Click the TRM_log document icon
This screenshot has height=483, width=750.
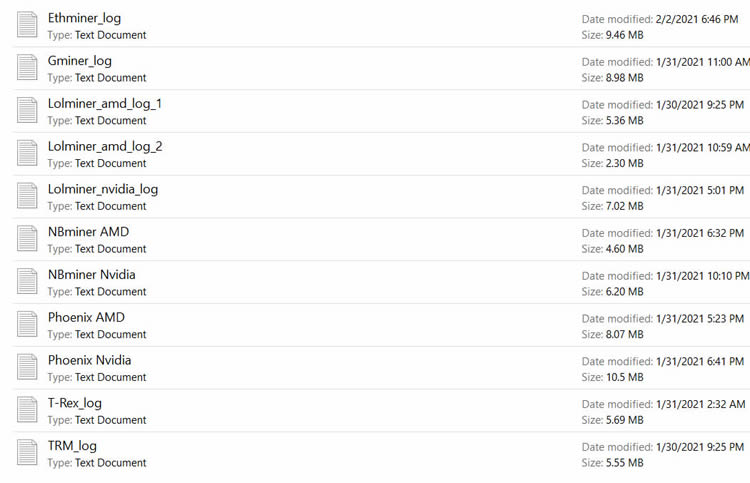click(x=27, y=454)
